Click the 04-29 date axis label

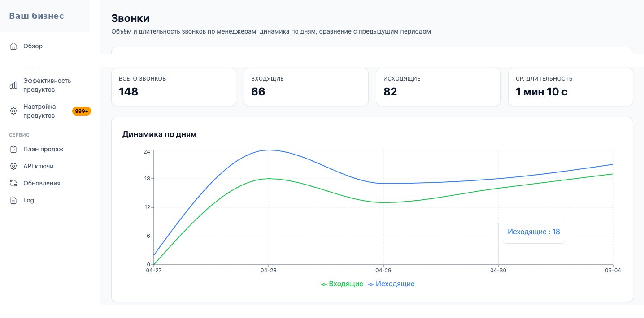(x=383, y=271)
